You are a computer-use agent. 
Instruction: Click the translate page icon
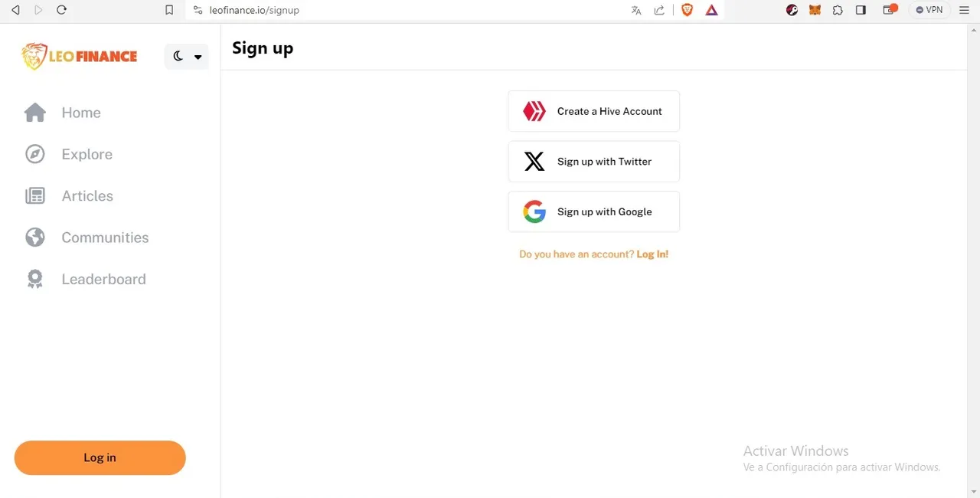point(636,10)
